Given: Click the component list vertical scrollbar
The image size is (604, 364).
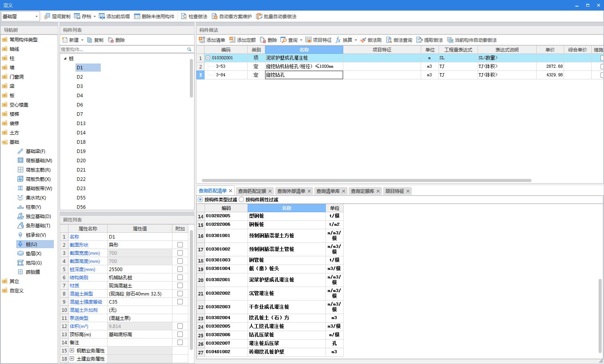Looking at the screenshot, I should tap(191, 78).
